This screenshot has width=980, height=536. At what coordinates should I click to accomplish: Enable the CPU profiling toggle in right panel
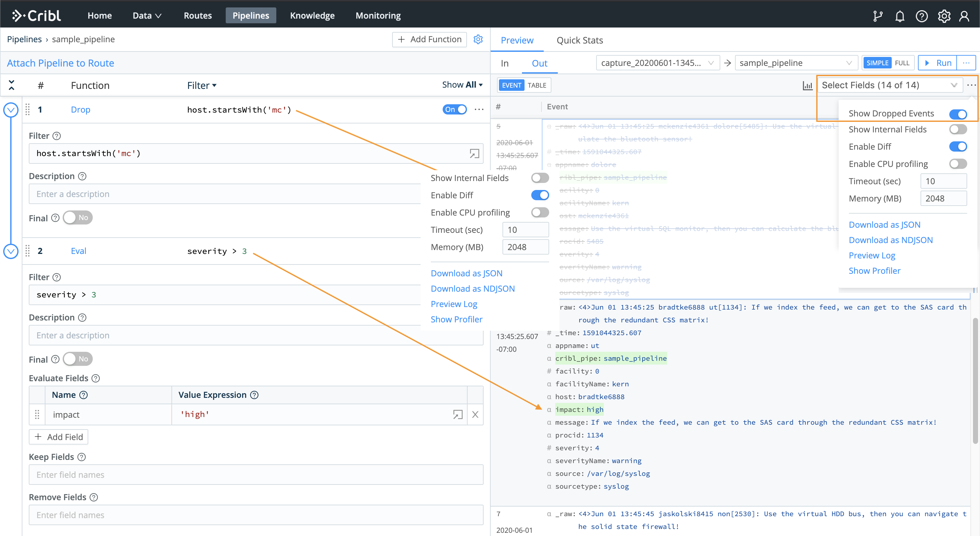coord(958,163)
